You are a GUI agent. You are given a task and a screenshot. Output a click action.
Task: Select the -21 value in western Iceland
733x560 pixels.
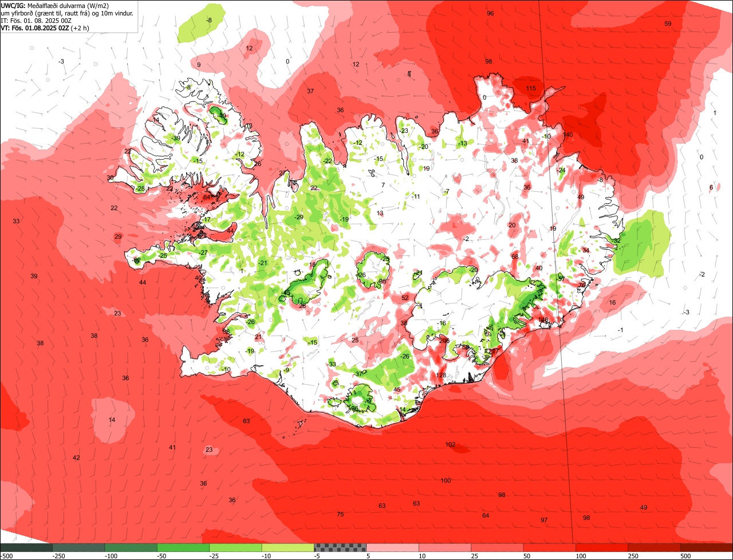tap(263, 263)
